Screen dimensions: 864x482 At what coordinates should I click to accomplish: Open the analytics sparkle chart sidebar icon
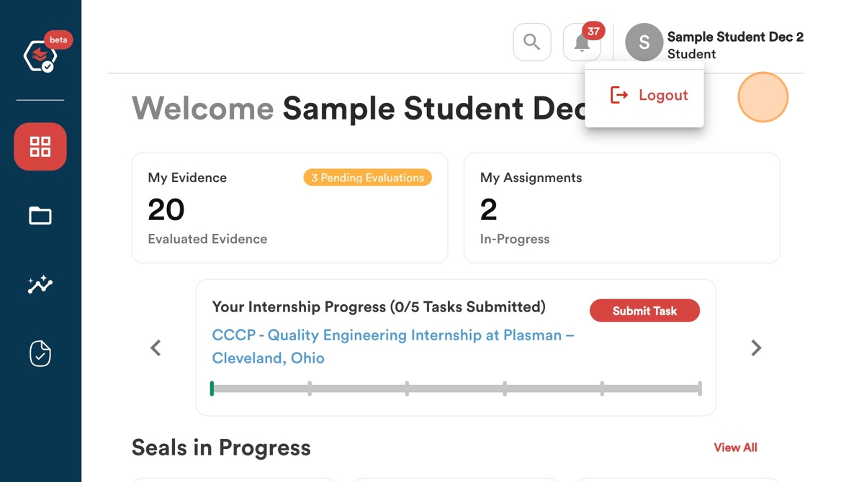coord(40,284)
